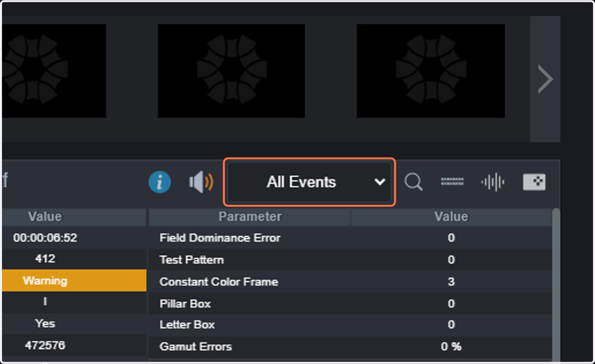Click the Gamut Errors 0 % value
The height and width of the screenshot is (364, 595).
click(x=451, y=347)
